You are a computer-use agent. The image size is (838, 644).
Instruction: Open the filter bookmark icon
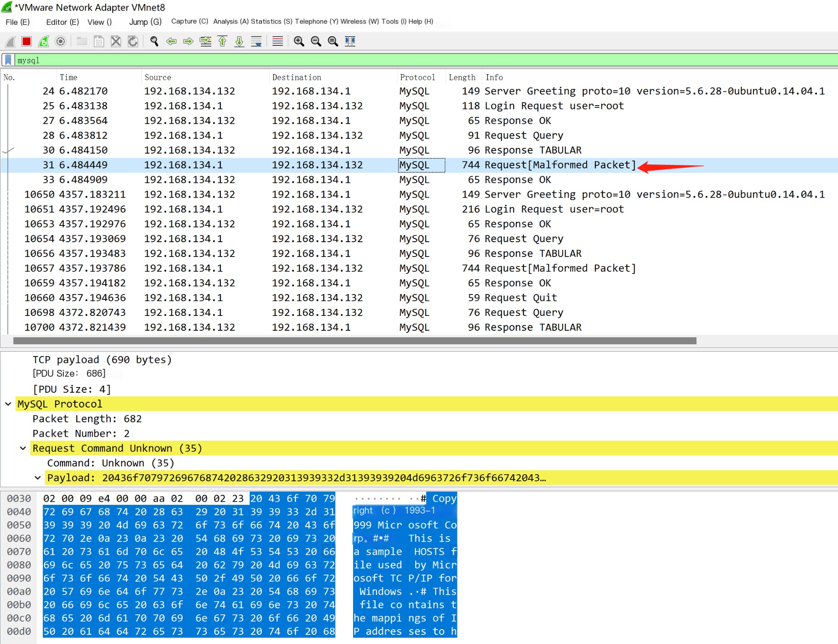tap(8, 60)
